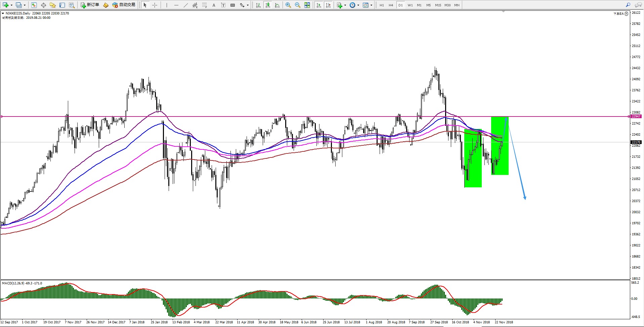Click the Zoom Out magnifier
The image size is (644, 327).
tap(297, 5)
